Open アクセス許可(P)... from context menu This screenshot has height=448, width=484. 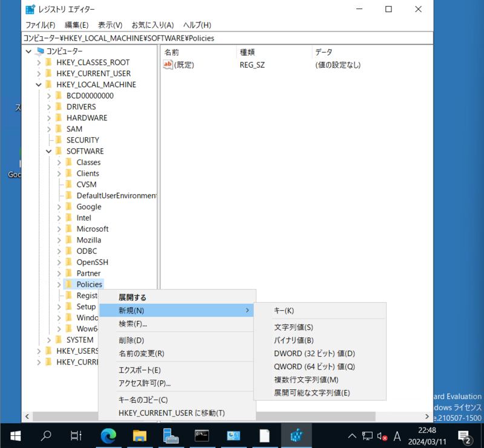177,383
